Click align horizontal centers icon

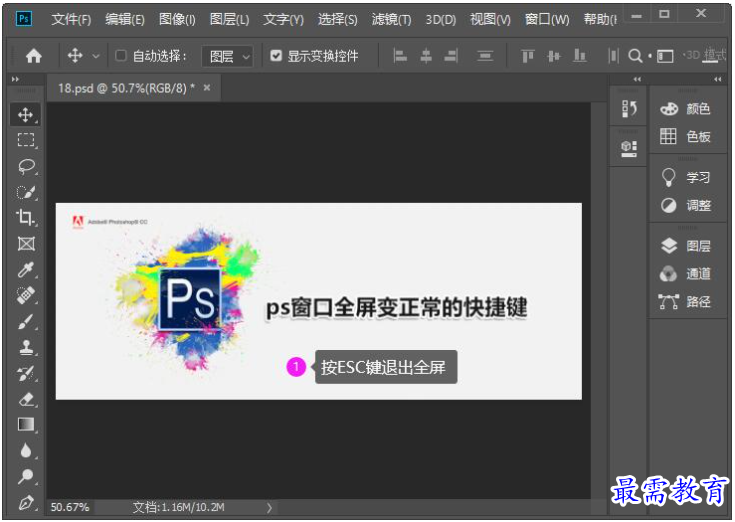pos(426,56)
